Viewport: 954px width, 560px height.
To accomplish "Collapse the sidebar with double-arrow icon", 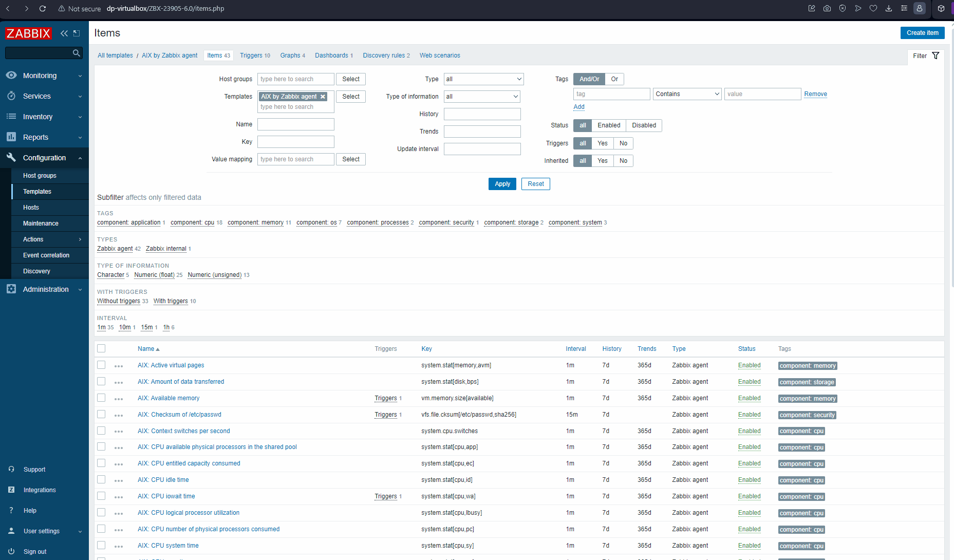I will [64, 33].
